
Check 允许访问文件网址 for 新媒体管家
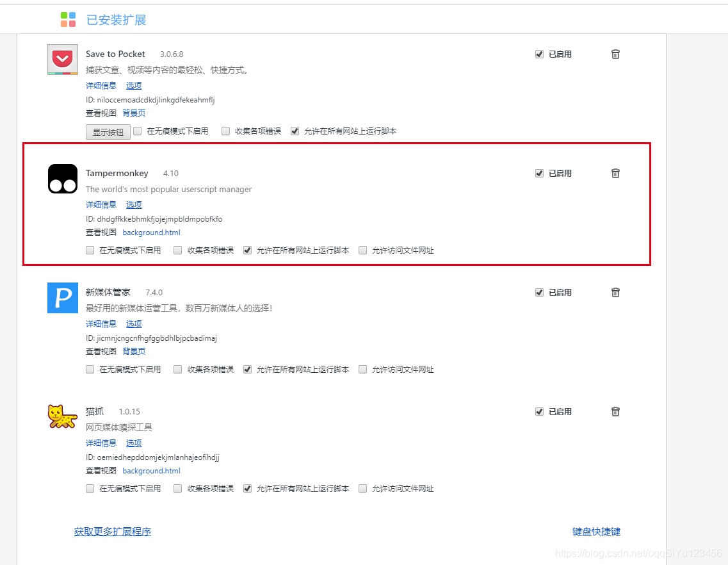(x=363, y=370)
